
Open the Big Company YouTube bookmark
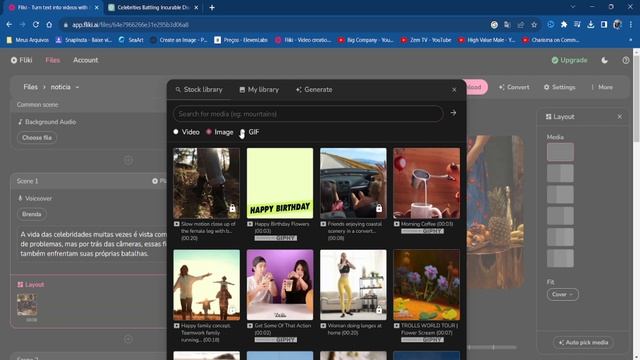click(x=365, y=40)
